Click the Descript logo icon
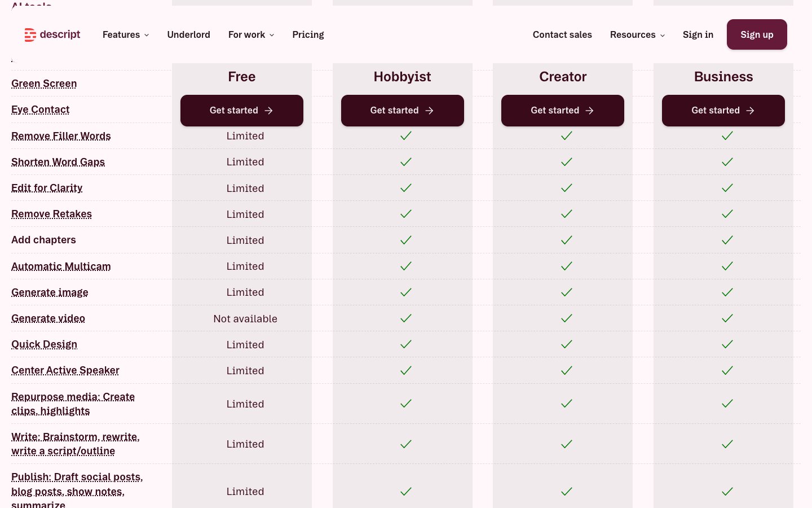The height and width of the screenshot is (508, 812). pos(30,35)
